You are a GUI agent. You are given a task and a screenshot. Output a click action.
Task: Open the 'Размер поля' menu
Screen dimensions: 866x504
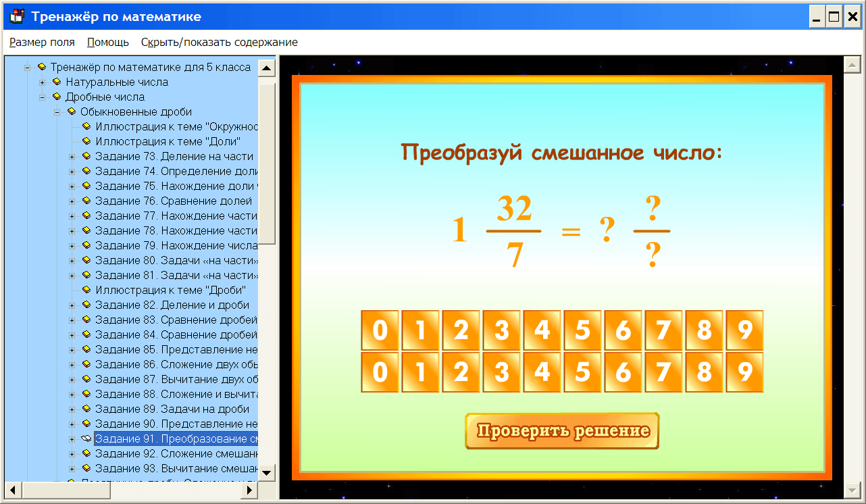[41, 41]
